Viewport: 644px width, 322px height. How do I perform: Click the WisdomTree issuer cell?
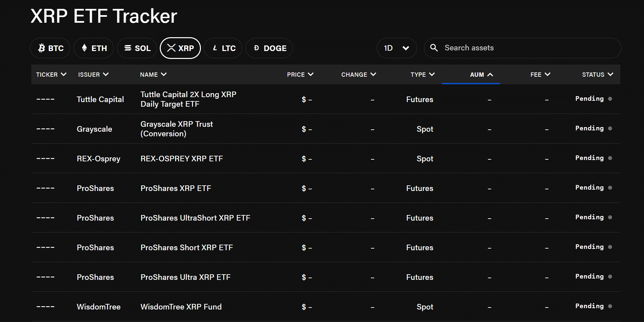pyautogui.click(x=98, y=307)
